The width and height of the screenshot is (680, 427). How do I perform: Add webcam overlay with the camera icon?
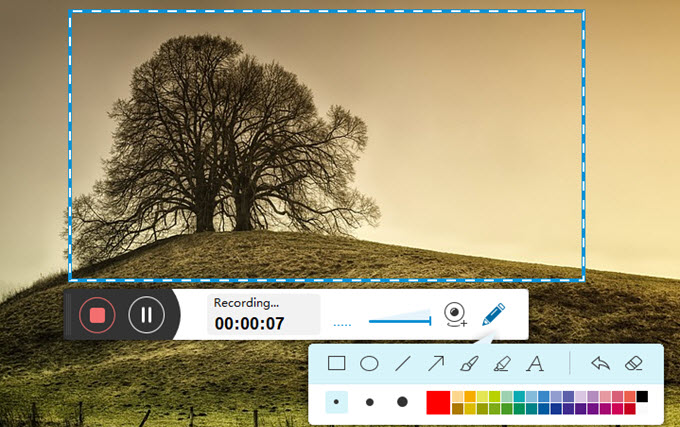click(454, 314)
